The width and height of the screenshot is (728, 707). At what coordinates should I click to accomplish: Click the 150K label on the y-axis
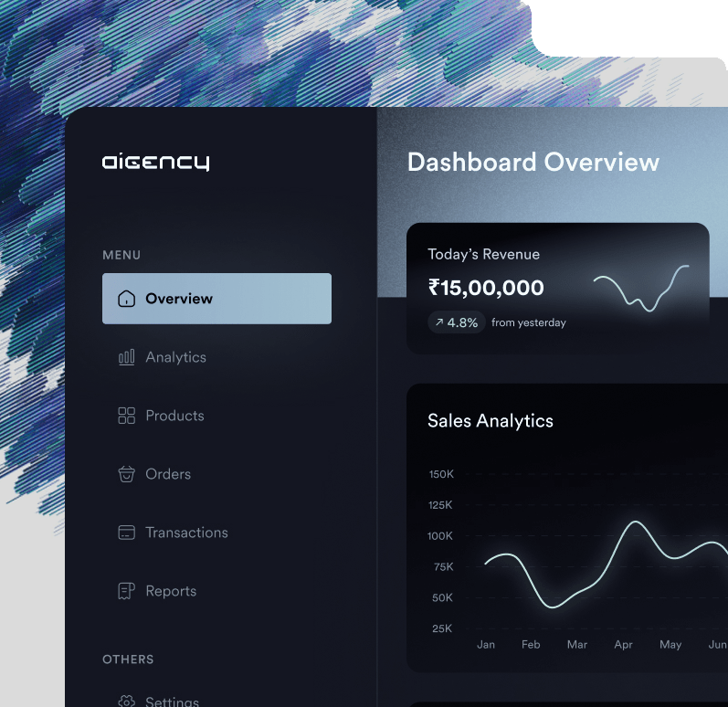pyautogui.click(x=440, y=474)
